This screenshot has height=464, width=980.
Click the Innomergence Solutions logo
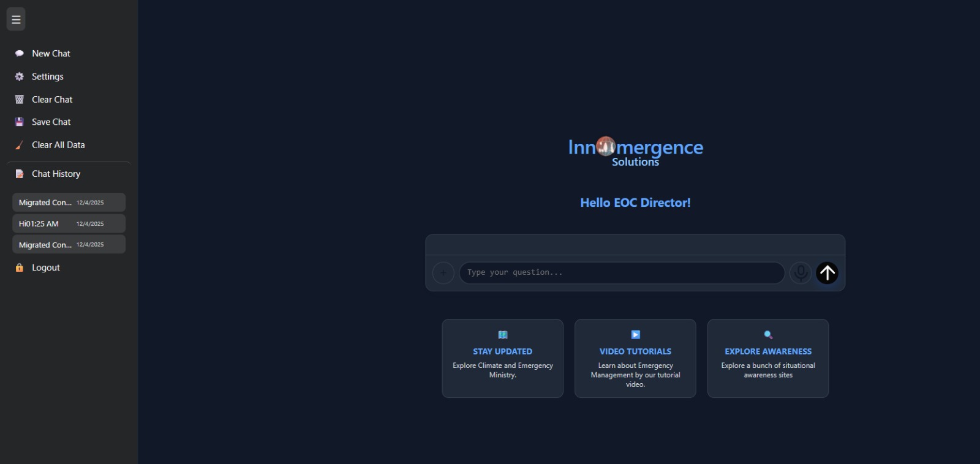635,151
